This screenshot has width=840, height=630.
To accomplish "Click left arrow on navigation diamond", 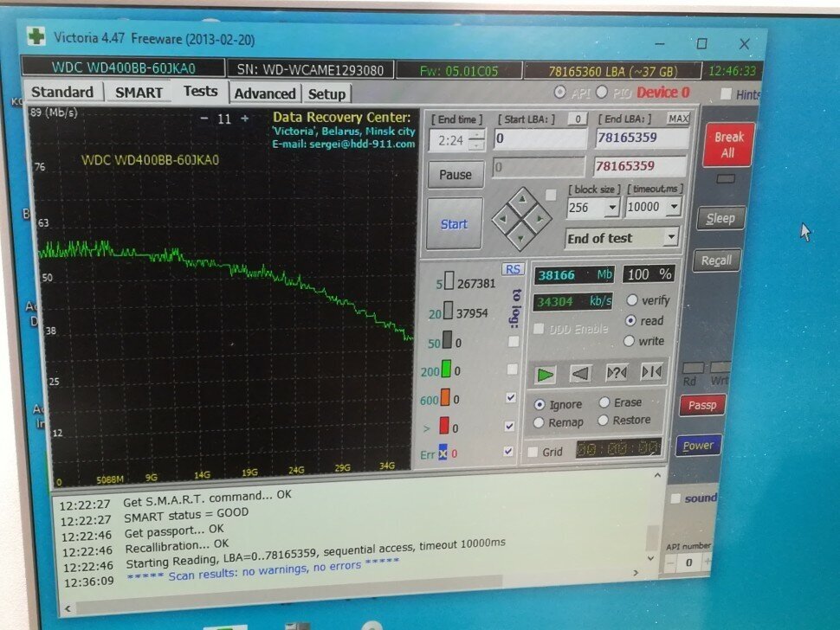I will coord(503,219).
